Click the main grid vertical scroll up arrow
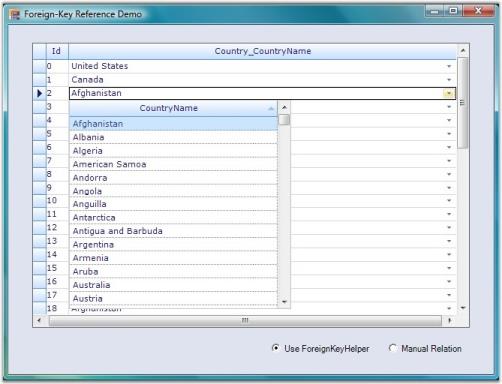This screenshot has width=502, height=384. click(463, 51)
